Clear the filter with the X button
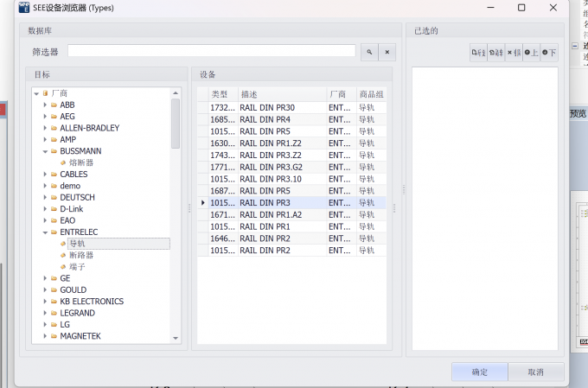The image size is (588, 388). click(387, 52)
